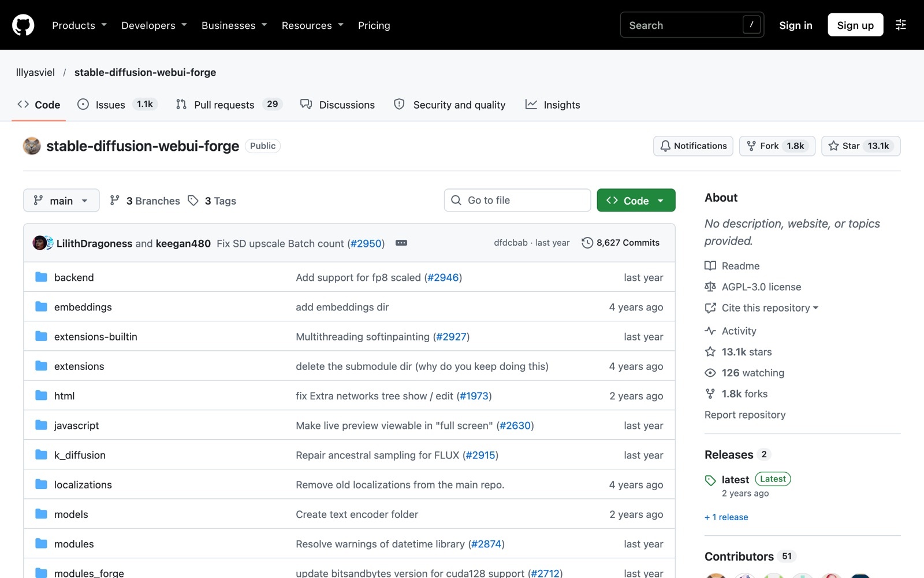Screen dimensions: 924x578
Task: Click the tag icon beside latest release
Action: pos(710,480)
